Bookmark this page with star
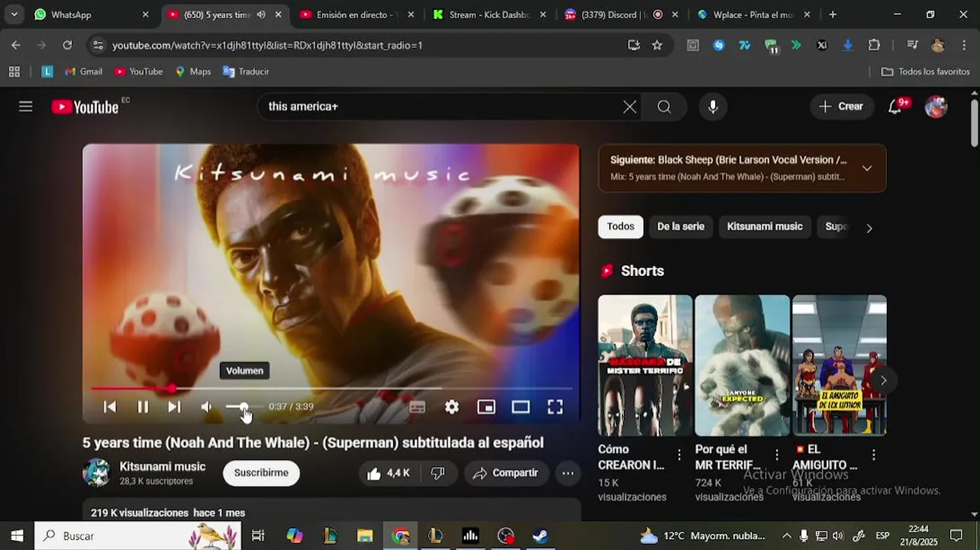The image size is (980, 550). pyautogui.click(x=657, y=45)
